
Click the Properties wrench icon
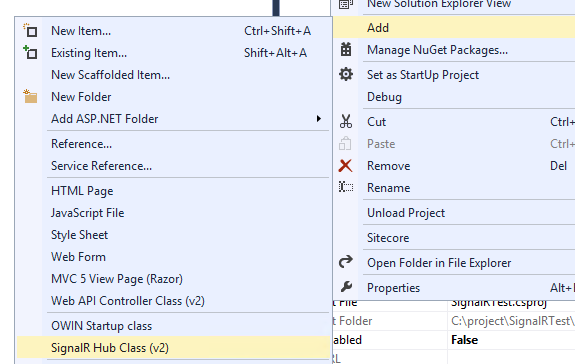point(346,287)
